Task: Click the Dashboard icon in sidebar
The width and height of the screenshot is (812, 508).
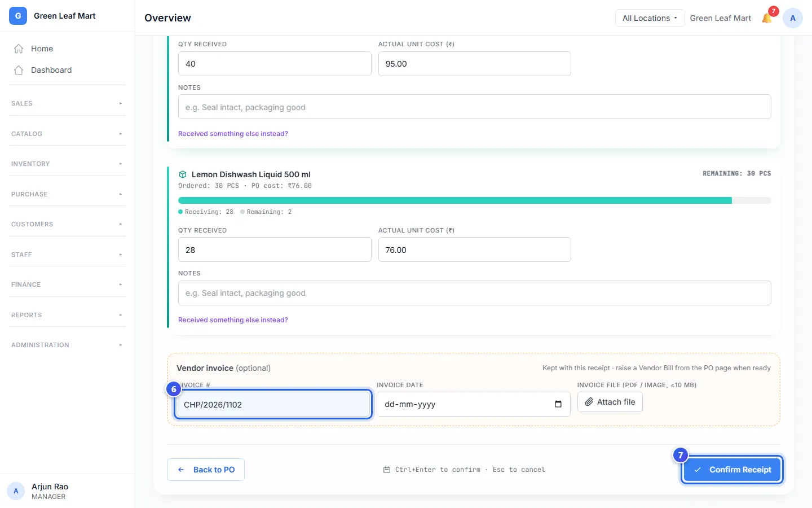Action: [x=19, y=70]
